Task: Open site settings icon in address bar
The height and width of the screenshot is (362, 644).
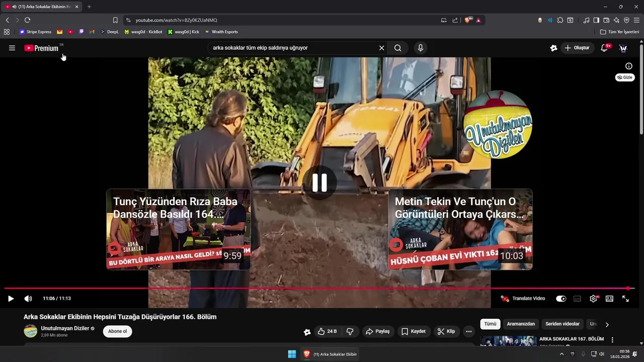Action: (128, 20)
